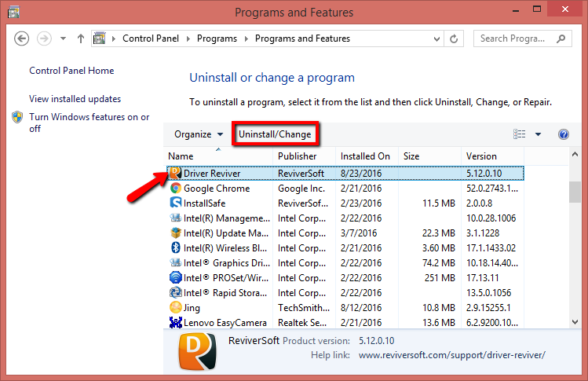Click the 3/7/2016 installed date cell
This screenshot has height=381, width=588.
[x=359, y=233]
